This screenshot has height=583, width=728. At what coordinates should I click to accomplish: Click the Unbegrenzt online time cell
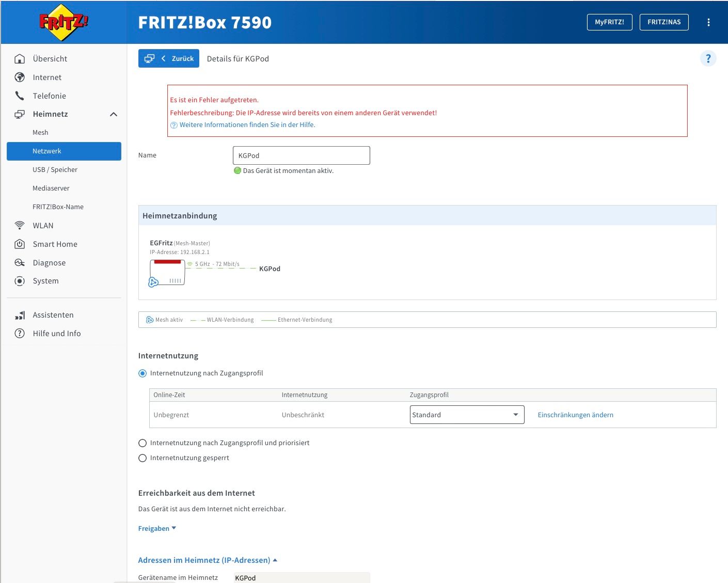pos(171,415)
